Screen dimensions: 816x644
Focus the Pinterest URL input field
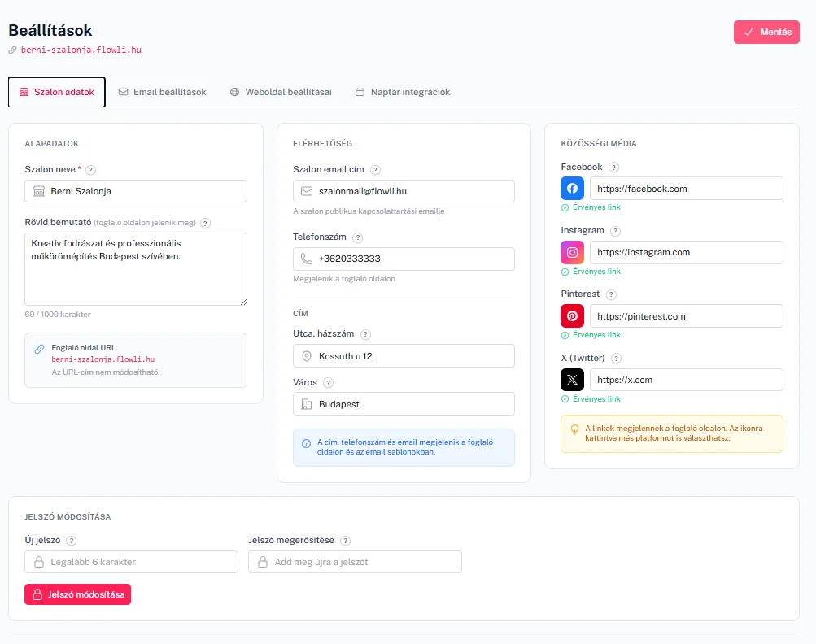(x=687, y=315)
